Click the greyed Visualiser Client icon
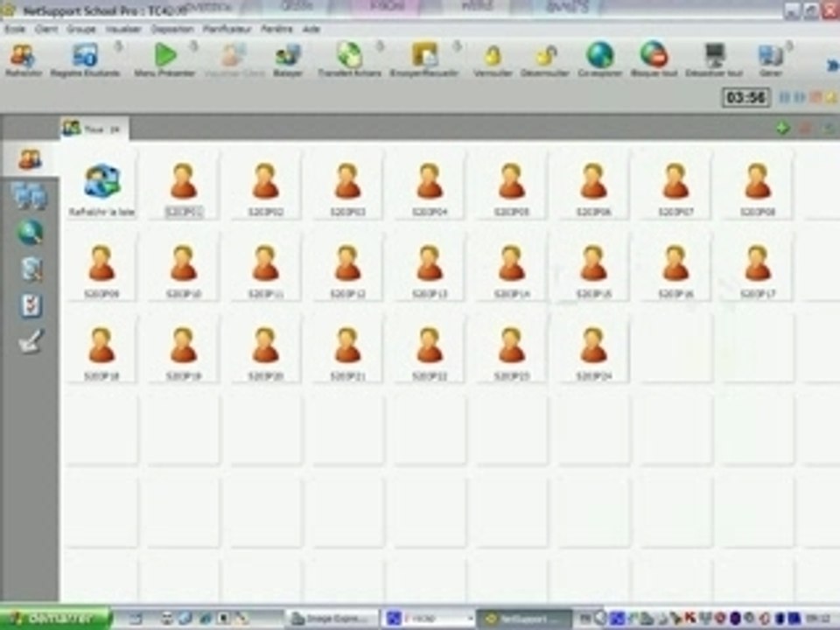This screenshot has height=630, width=840. 234,60
